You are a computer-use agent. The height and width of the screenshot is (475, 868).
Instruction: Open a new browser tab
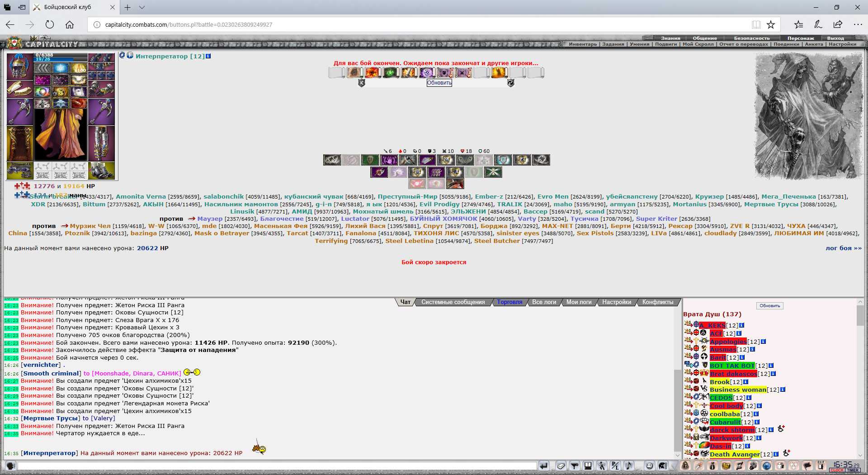tap(127, 7)
